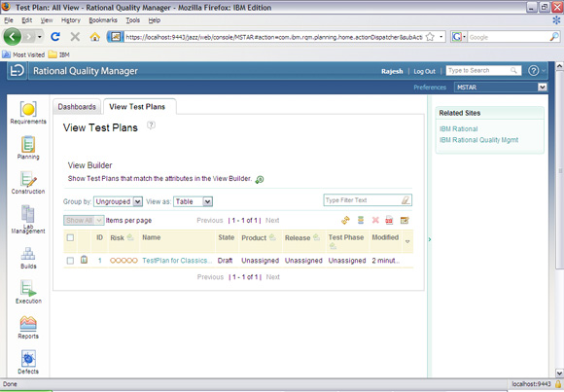Click the stacked layers icon above table
Image resolution: width=564 pixels, height=392 pixels.
point(361,220)
